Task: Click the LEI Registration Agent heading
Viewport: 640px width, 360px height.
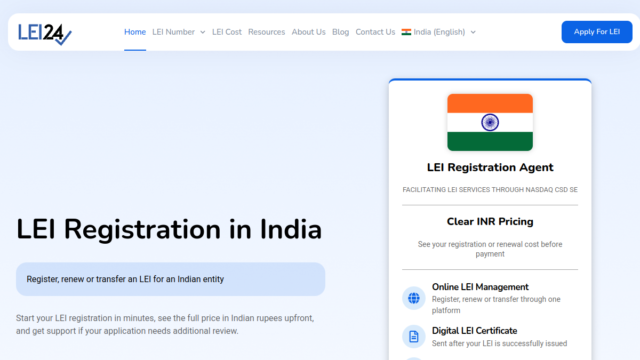Action: 490,167
